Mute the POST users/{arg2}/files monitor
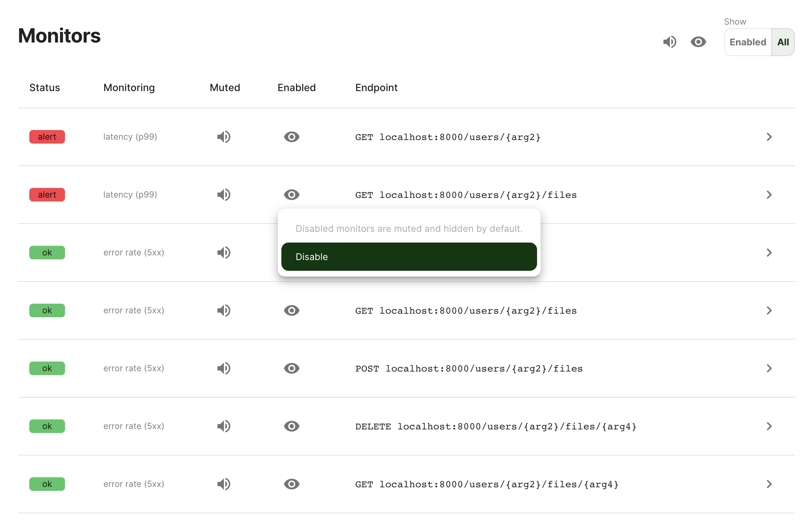This screenshot has width=812, height=528. [x=224, y=368]
